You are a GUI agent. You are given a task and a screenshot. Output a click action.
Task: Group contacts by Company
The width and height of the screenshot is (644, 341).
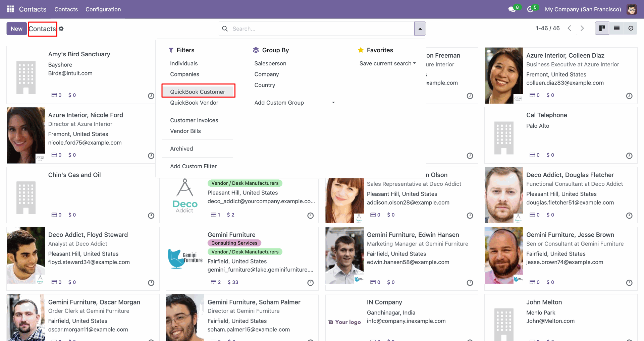click(267, 74)
